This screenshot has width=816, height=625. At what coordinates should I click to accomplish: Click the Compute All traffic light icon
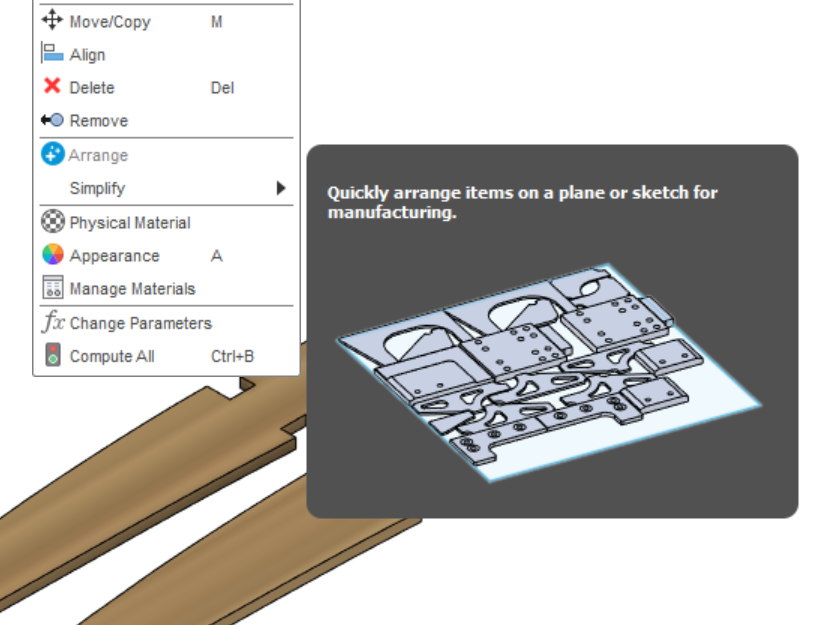[52, 356]
